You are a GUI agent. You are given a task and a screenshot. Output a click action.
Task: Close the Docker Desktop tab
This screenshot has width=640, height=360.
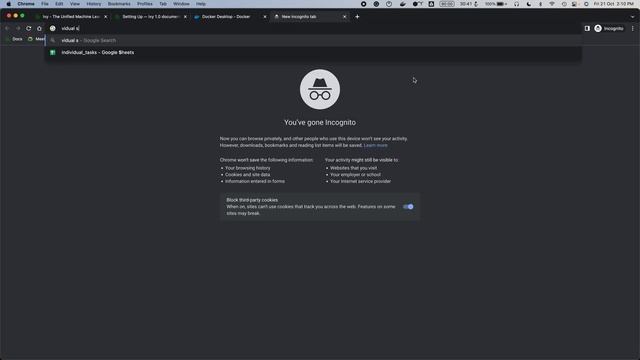pos(265,17)
